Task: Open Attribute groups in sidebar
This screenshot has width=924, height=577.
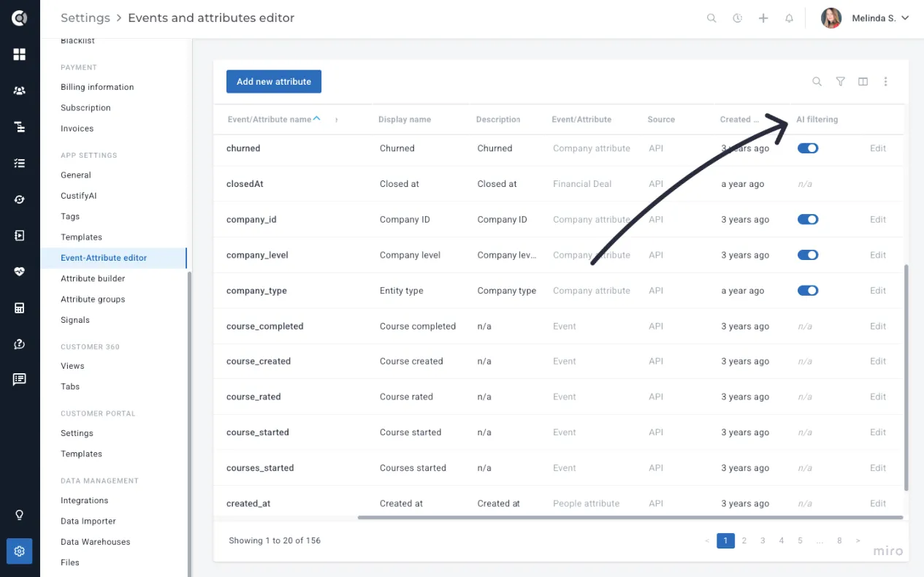Action: pyautogui.click(x=93, y=299)
